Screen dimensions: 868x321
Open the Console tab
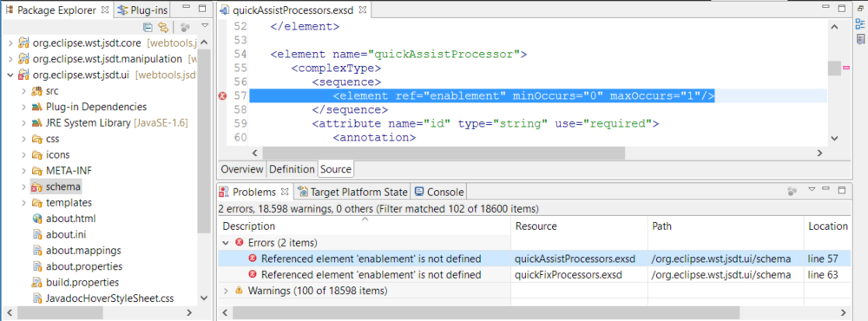coord(439,192)
